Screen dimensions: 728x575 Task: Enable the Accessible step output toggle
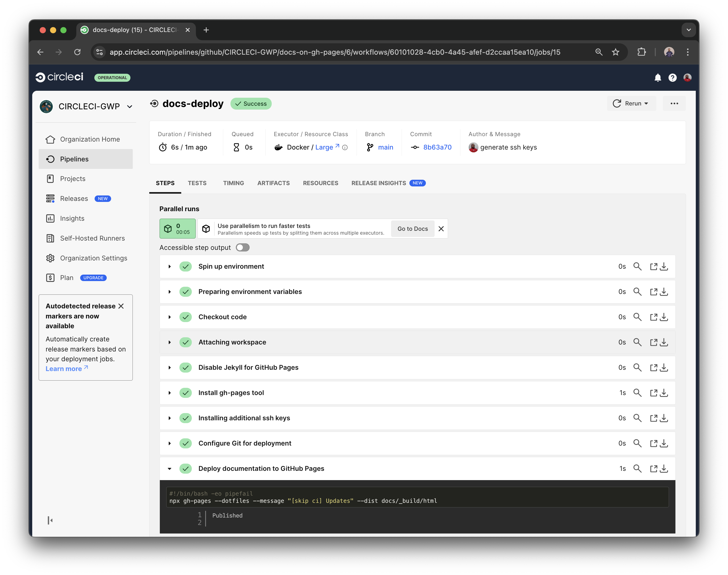click(x=242, y=247)
